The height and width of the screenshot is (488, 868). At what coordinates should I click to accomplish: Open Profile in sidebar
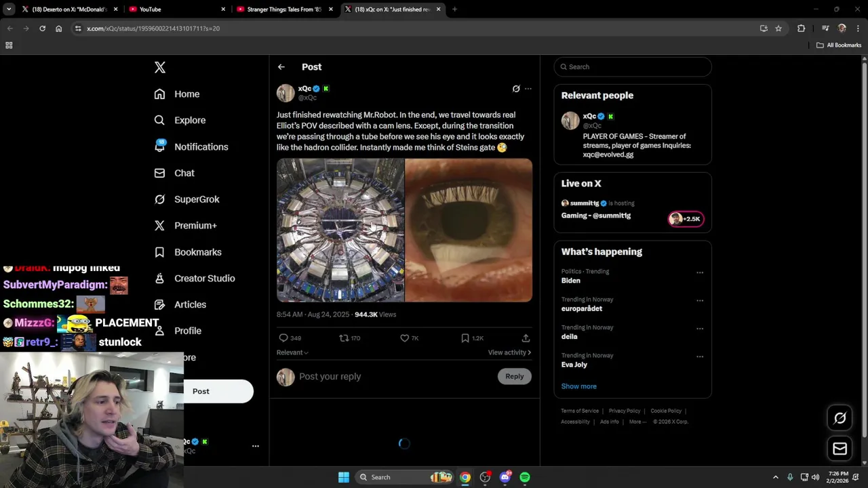coord(178,331)
